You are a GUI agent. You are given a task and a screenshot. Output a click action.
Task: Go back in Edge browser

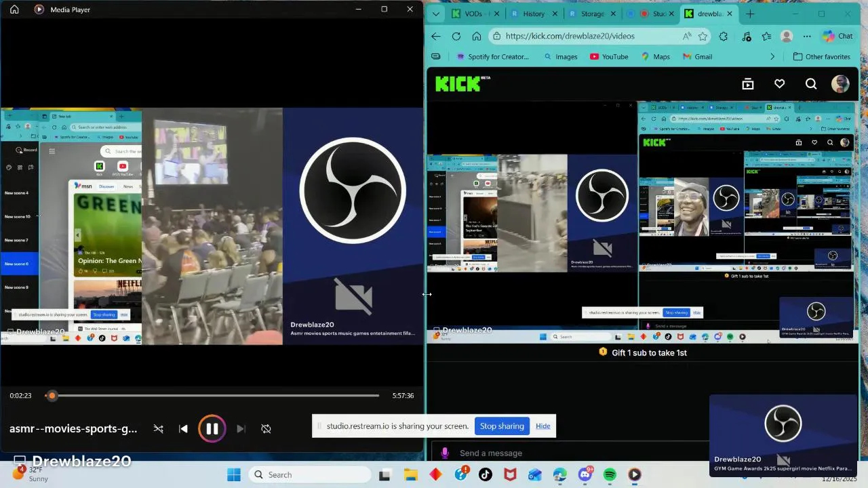[x=436, y=37]
